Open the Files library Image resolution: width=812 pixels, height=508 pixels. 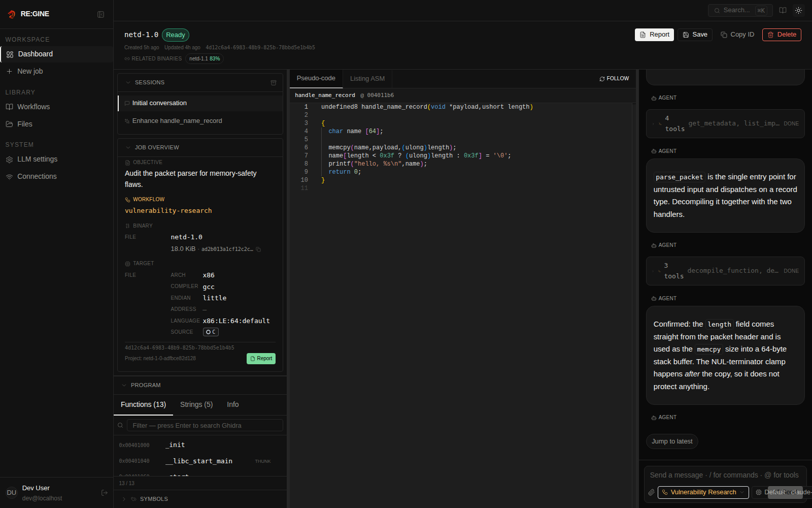pyautogui.click(x=56, y=124)
